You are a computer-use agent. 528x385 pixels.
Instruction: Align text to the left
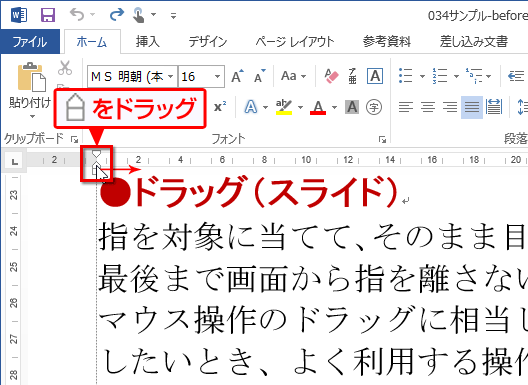pos(406,107)
